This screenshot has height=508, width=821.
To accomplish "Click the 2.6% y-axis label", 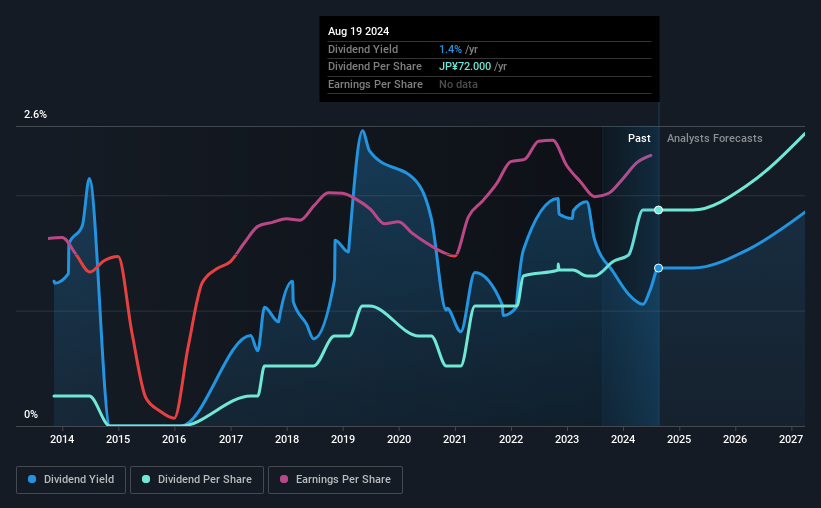I will tap(35, 114).
